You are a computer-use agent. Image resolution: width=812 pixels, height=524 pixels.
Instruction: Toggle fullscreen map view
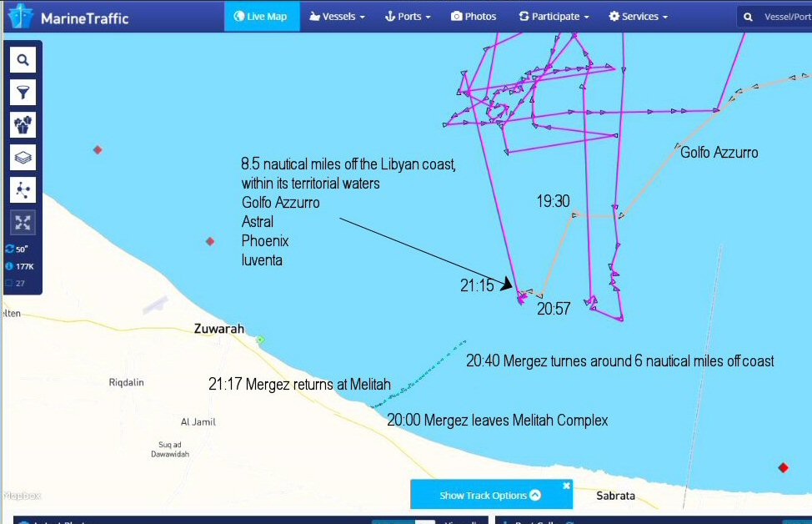(x=23, y=223)
